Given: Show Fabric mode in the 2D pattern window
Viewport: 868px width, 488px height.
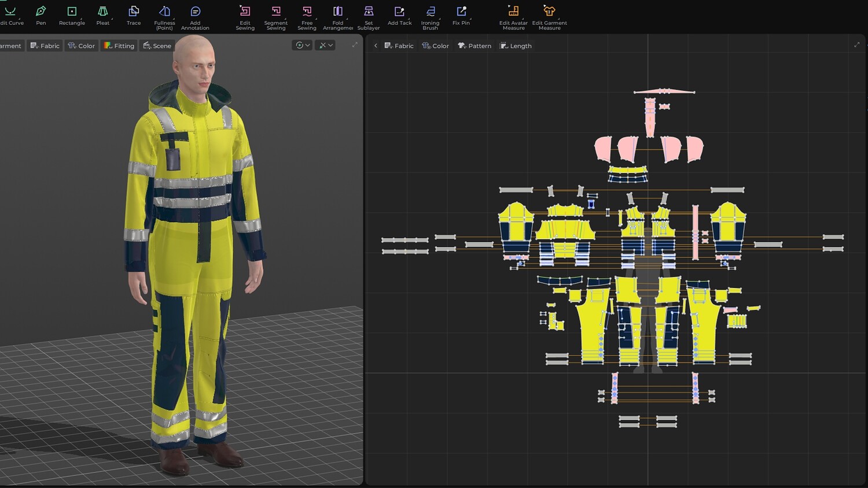Looking at the screenshot, I should (399, 46).
